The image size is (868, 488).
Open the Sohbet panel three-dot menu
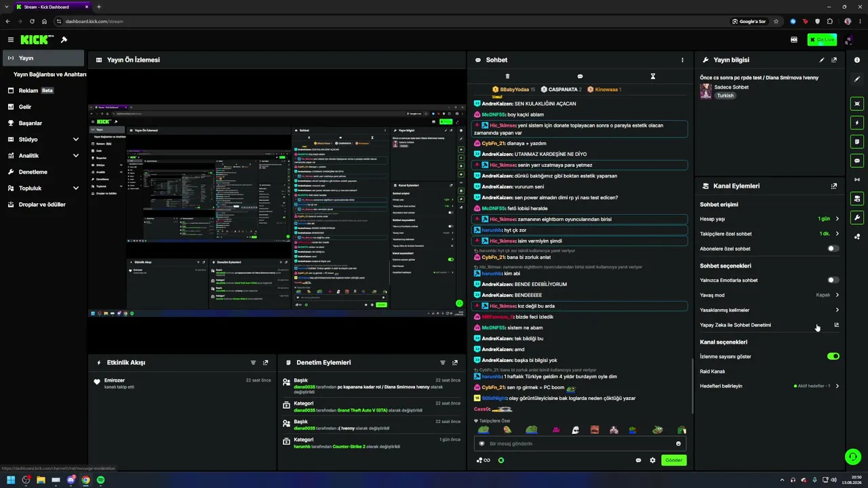[x=682, y=60]
